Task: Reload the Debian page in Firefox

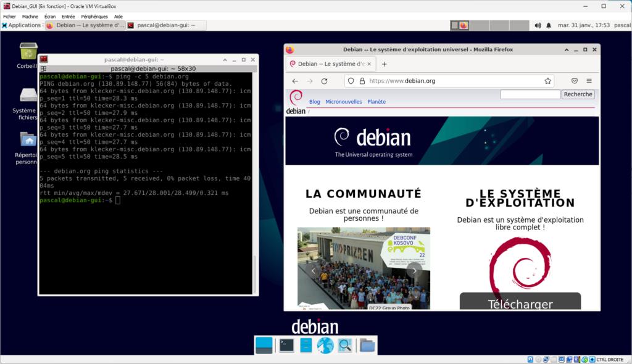Action: pos(325,81)
